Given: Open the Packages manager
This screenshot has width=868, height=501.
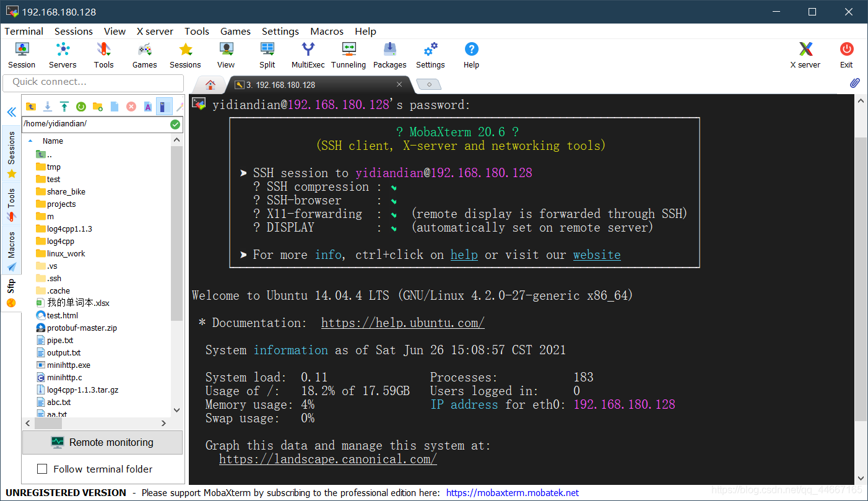Looking at the screenshot, I should tap(389, 55).
